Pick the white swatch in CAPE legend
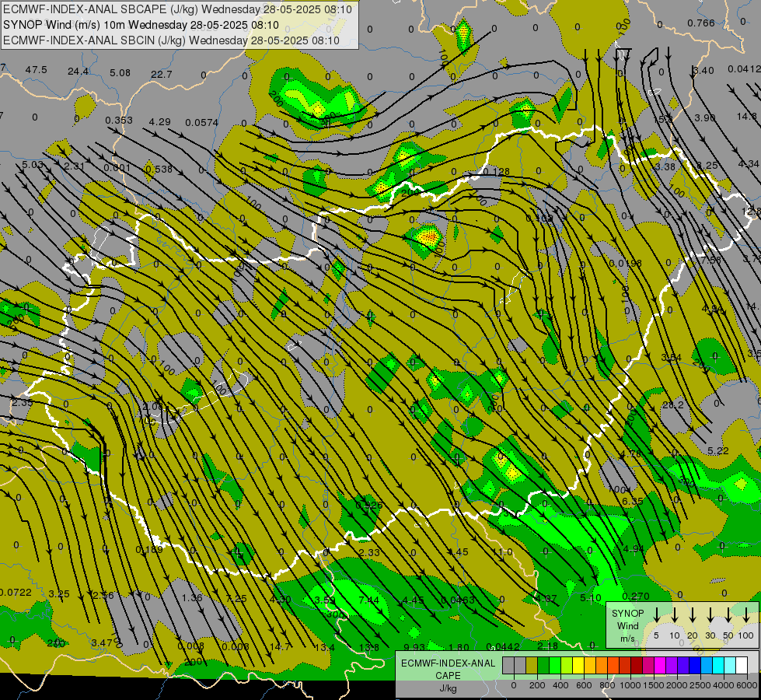This screenshot has height=700, width=761. pos(742,666)
